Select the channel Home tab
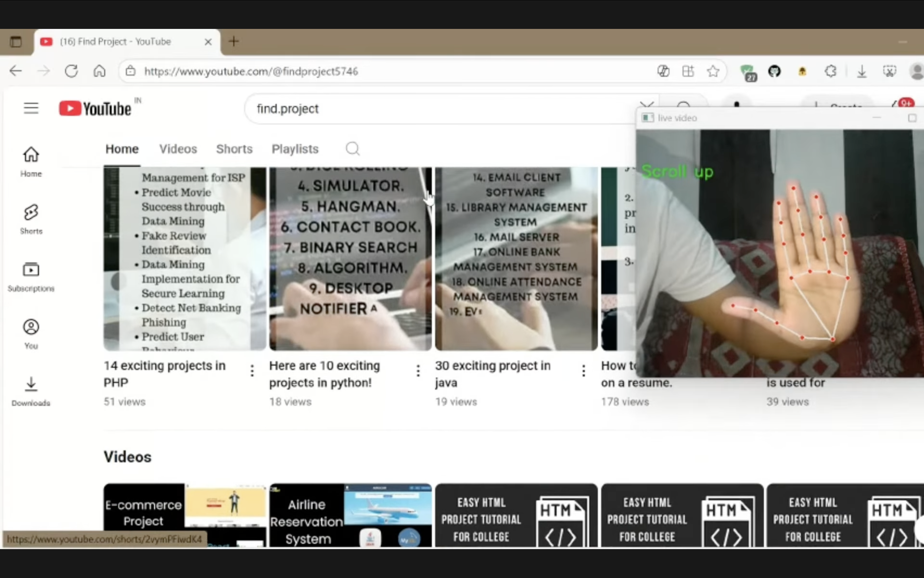The image size is (924, 578). pos(122,149)
